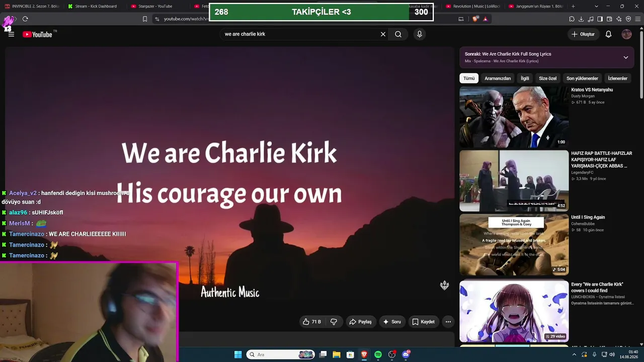Save the video with Kaydet

(423, 322)
